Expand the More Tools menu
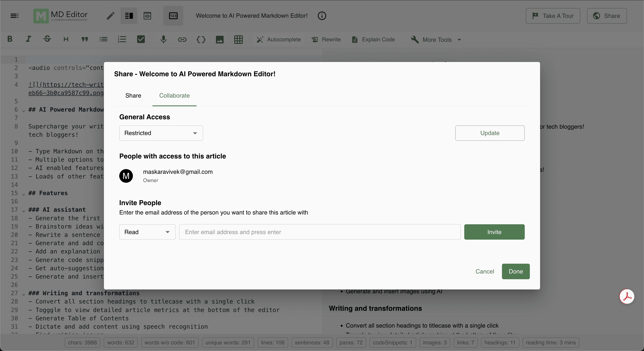644x351 pixels. (x=436, y=39)
